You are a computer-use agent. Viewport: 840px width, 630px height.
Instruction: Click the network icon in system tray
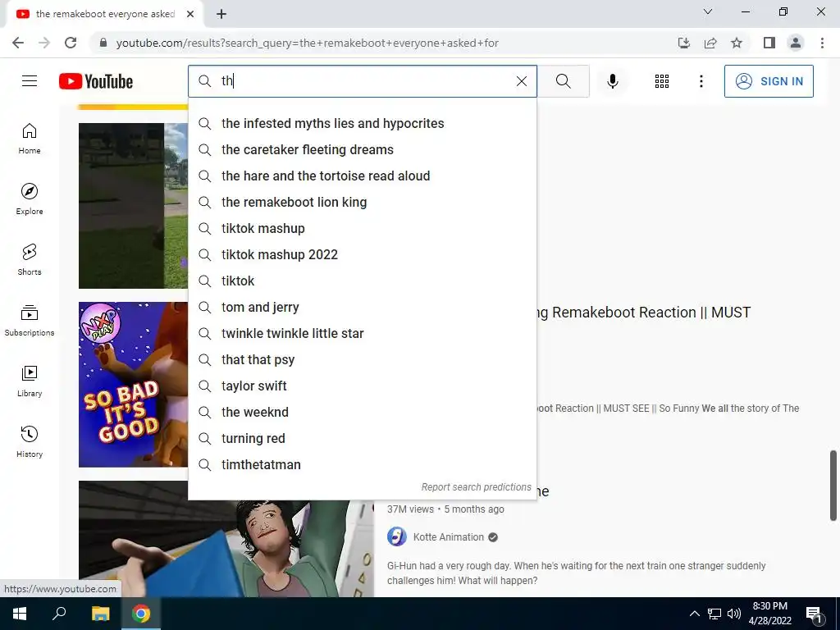click(714, 614)
